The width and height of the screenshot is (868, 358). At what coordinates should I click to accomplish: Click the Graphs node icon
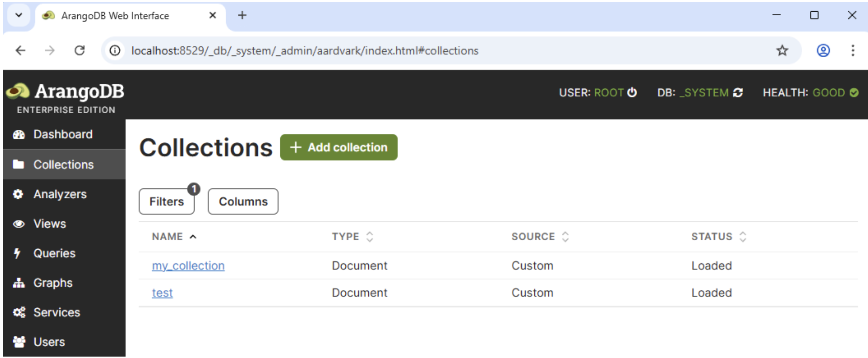[x=18, y=283]
